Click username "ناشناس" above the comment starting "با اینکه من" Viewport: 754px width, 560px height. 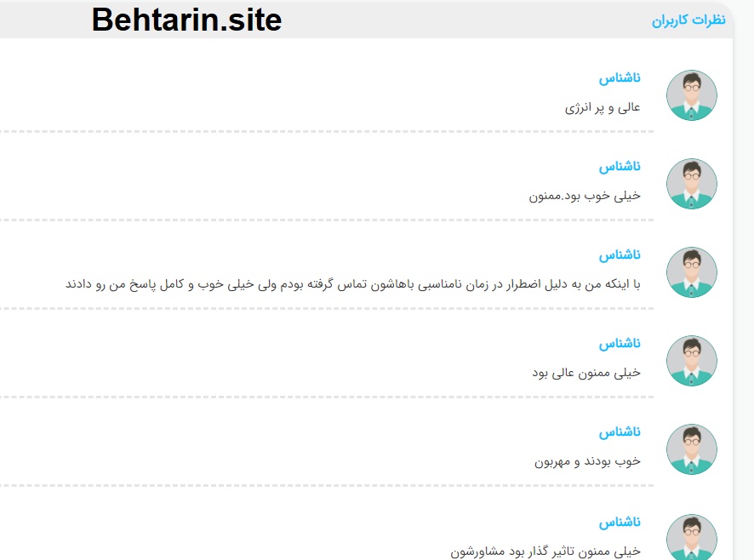click(620, 255)
